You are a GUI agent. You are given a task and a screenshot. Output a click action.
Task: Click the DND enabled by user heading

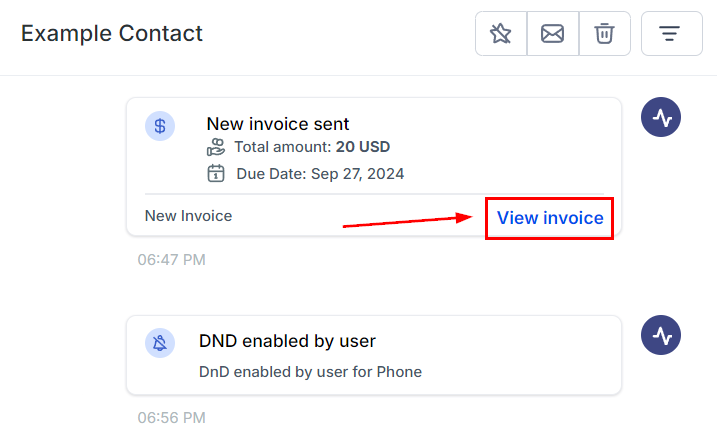click(x=288, y=341)
